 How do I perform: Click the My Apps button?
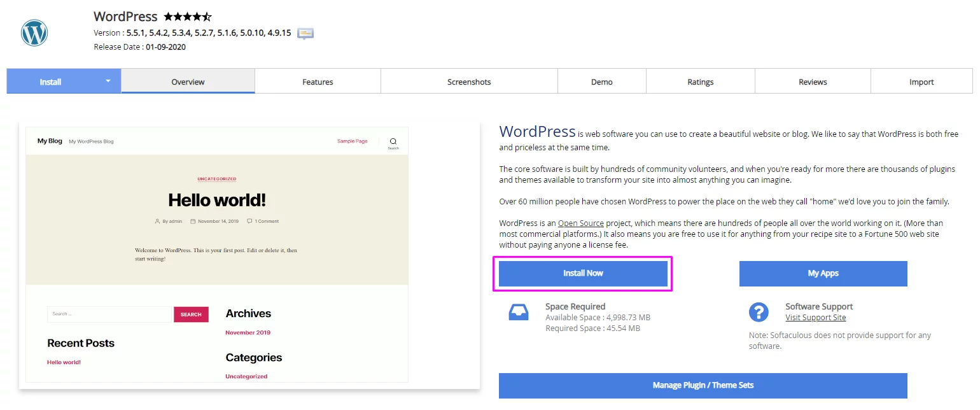coord(823,273)
